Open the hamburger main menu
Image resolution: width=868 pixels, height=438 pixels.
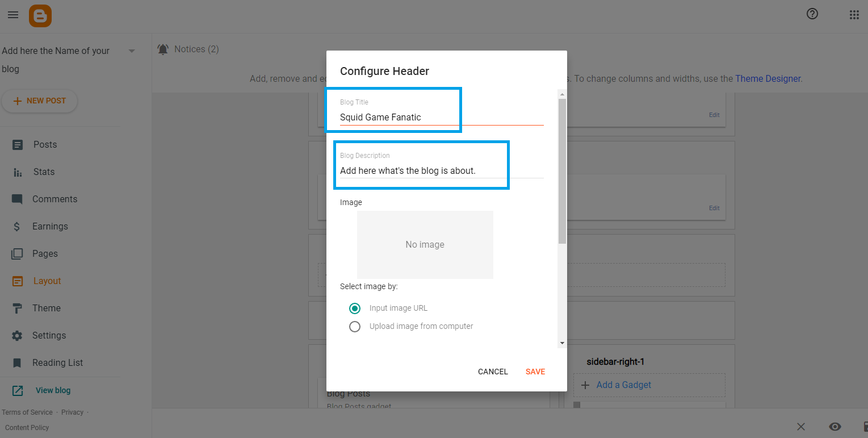13,15
